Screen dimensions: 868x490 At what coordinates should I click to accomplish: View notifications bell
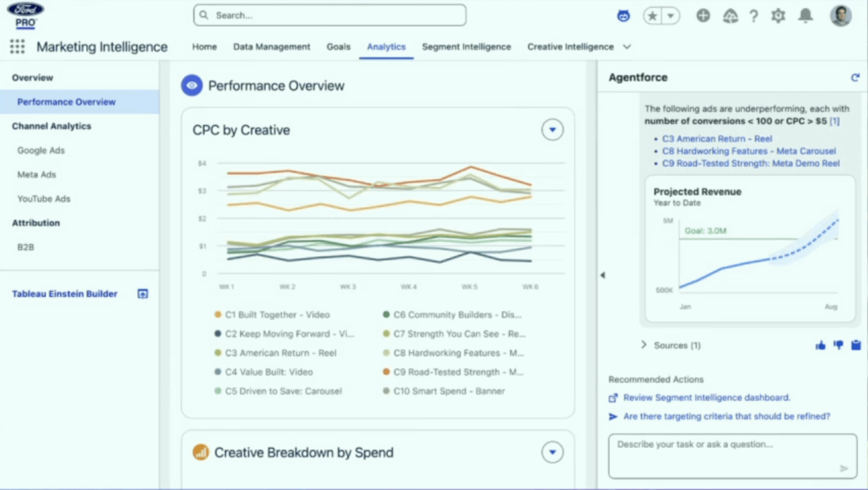tap(806, 16)
